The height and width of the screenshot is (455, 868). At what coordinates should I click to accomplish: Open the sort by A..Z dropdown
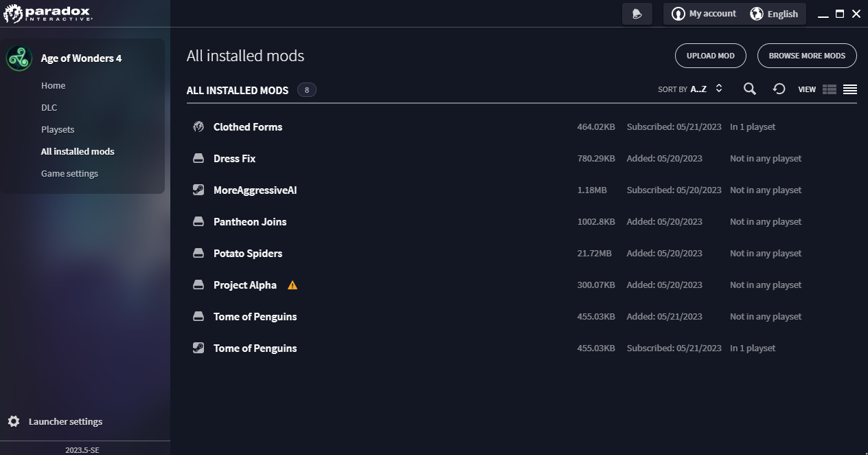tap(690, 89)
